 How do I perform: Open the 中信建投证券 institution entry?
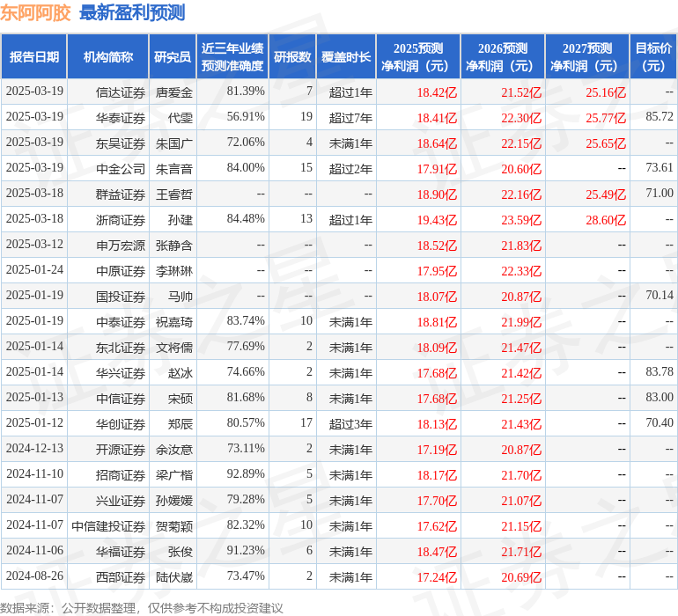tap(108, 525)
